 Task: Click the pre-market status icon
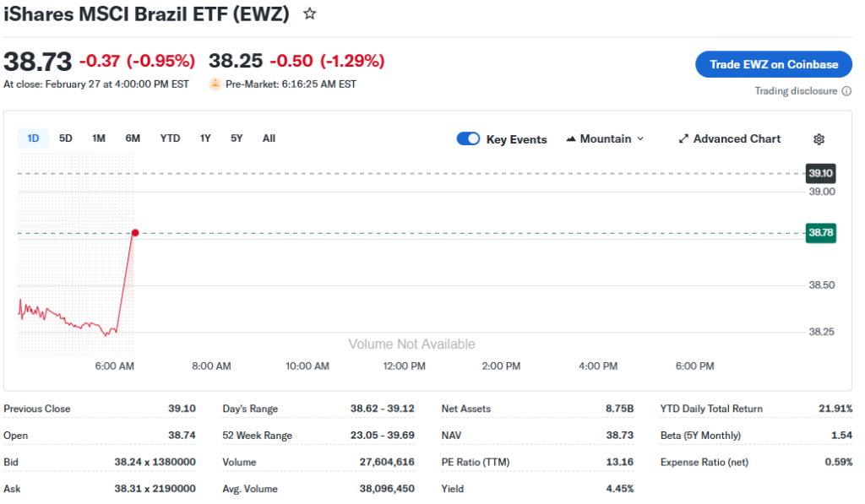coord(215,84)
